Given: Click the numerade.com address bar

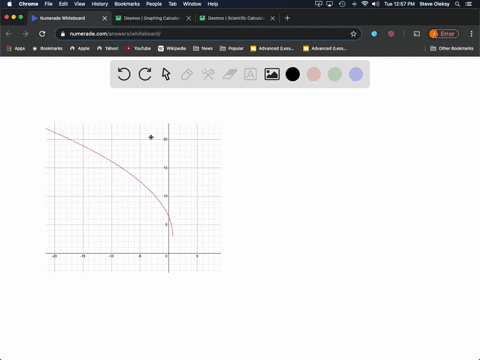Looking at the screenshot, I should click(x=208, y=34).
